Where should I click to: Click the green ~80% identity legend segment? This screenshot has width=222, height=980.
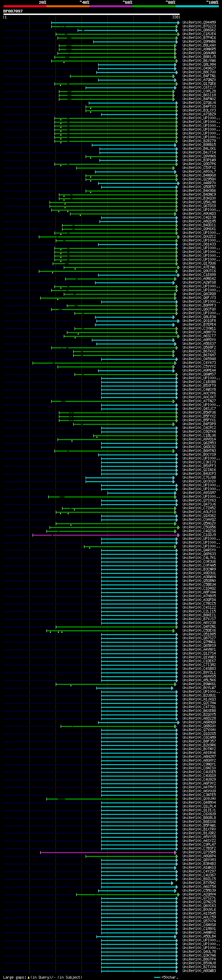[154, 6]
